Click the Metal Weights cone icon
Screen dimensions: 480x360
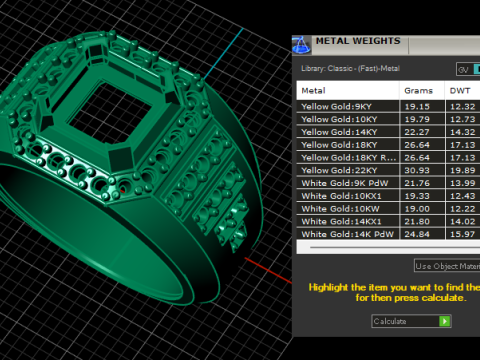pyautogui.click(x=301, y=45)
